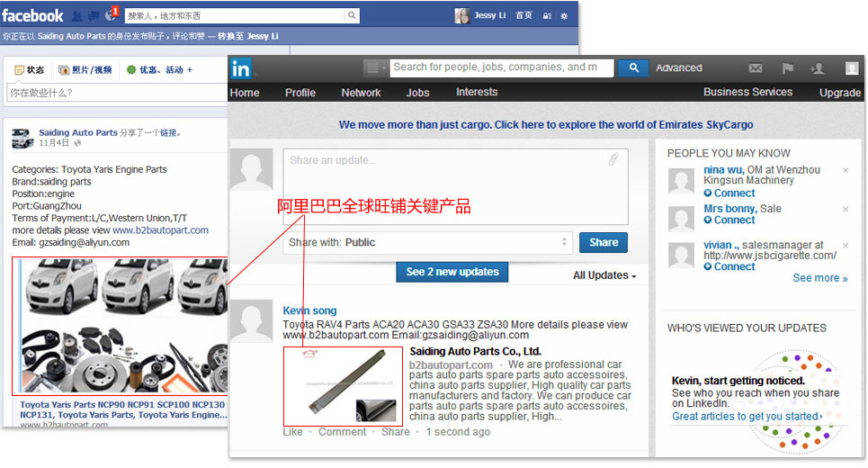Open the Share with Public dropdown

point(428,242)
